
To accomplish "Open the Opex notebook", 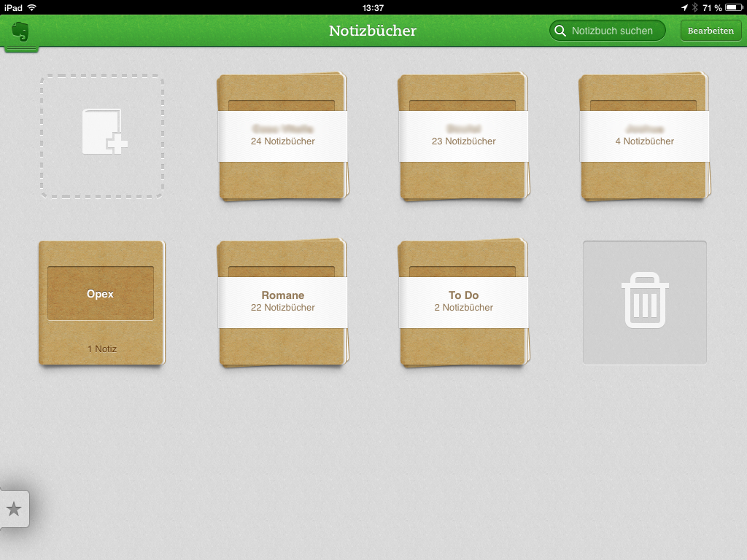I will pos(101,302).
